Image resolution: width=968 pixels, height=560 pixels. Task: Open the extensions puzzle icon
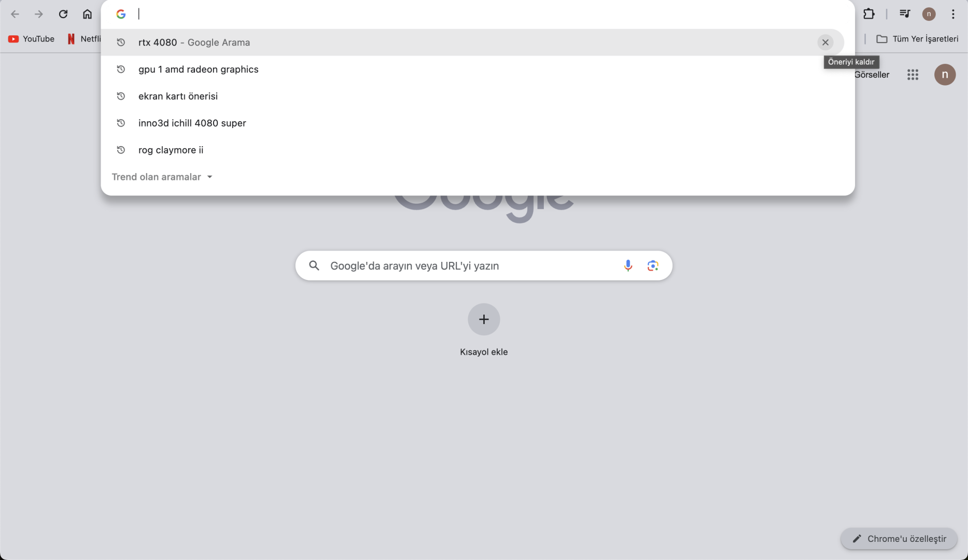(868, 14)
